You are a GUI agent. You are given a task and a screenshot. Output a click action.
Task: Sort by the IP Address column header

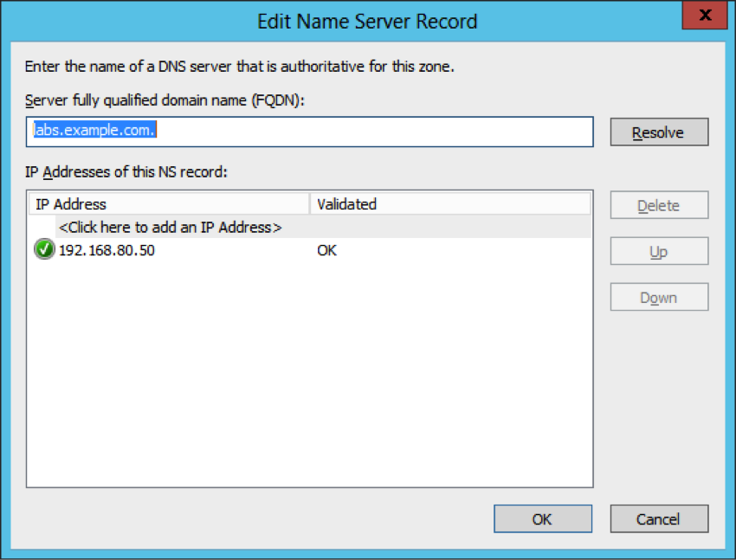click(x=169, y=204)
